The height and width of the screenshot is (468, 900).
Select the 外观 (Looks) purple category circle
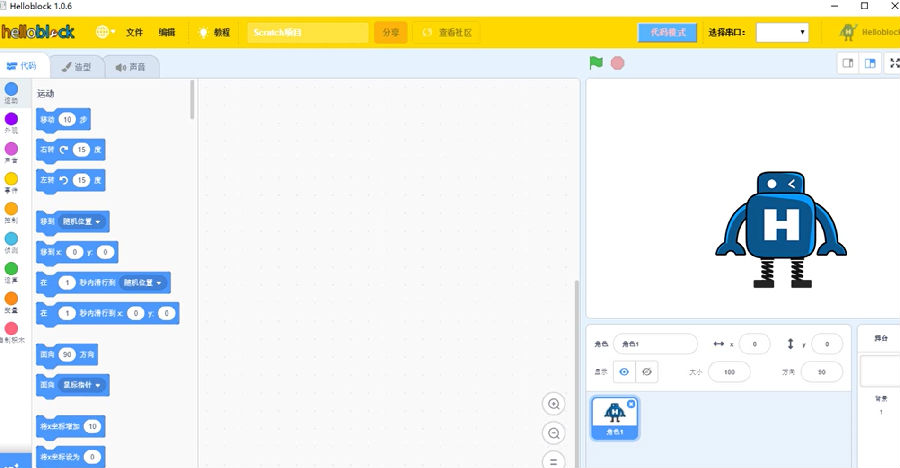click(11, 119)
